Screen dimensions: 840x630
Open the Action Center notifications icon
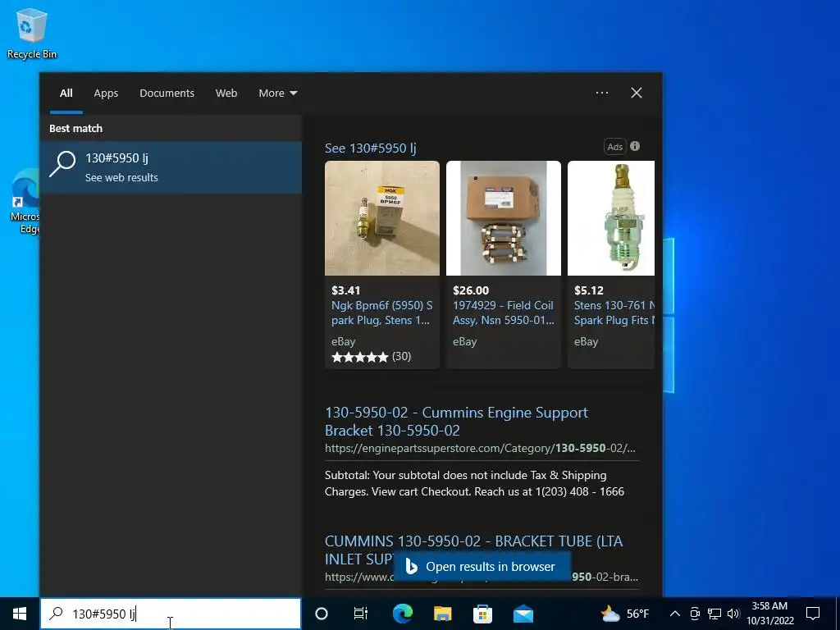pyautogui.click(x=813, y=614)
